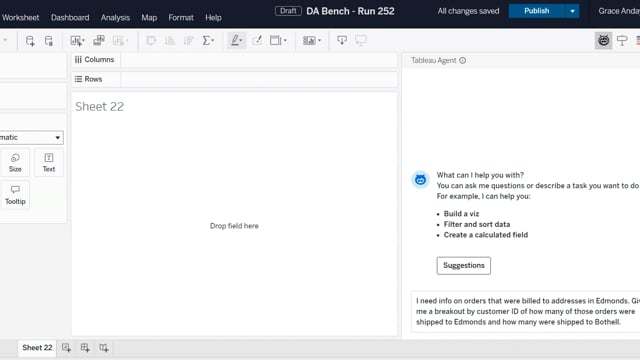Add new story tab icon
640x360 pixels.
104,348
